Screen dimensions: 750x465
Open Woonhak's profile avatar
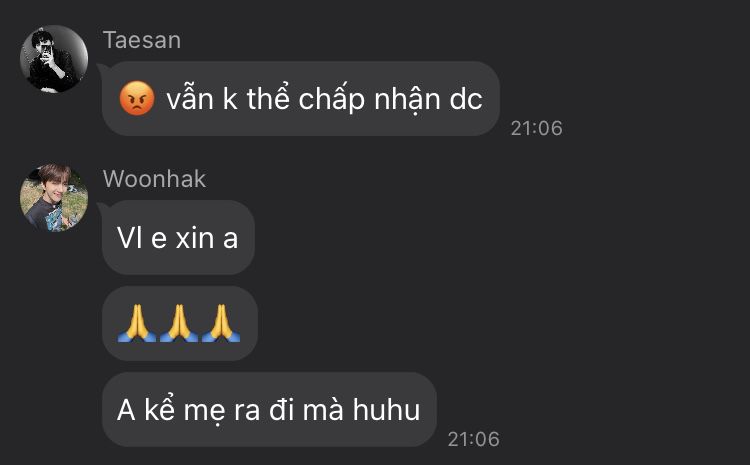(54, 198)
